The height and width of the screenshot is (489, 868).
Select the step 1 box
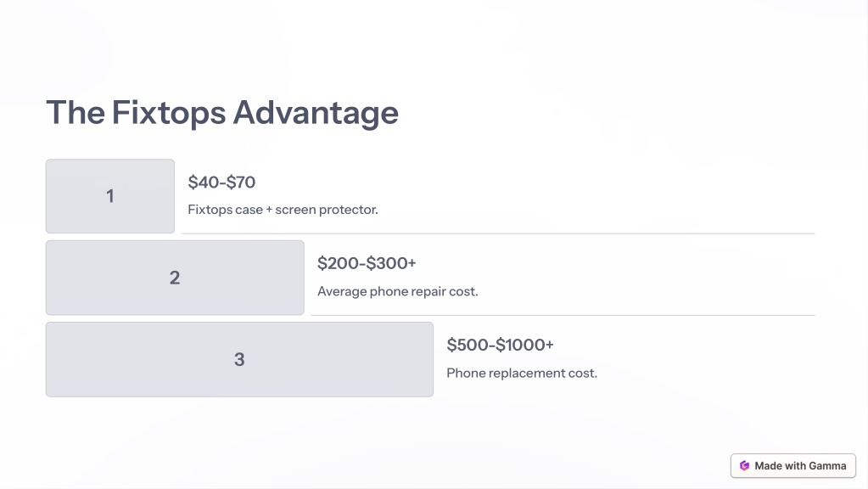[110, 196]
